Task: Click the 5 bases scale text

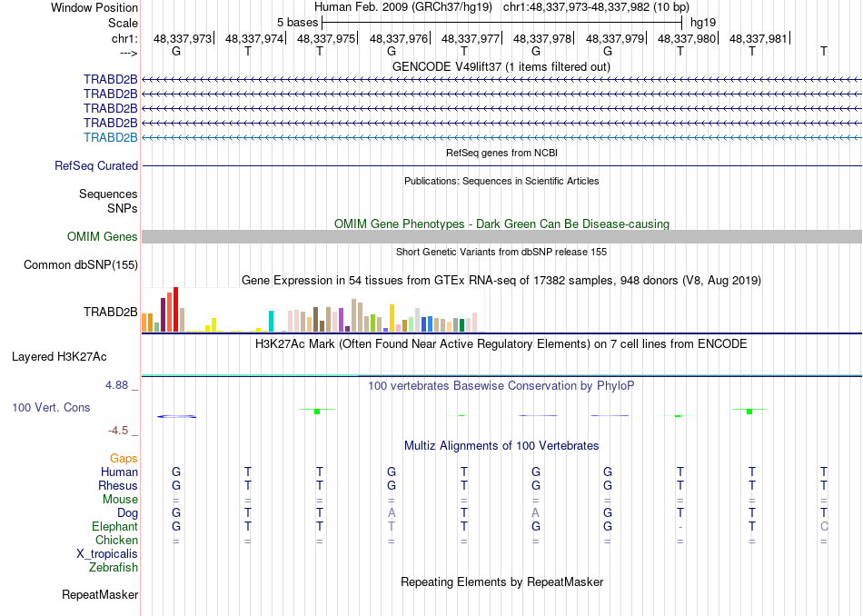Action: coord(297,23)
